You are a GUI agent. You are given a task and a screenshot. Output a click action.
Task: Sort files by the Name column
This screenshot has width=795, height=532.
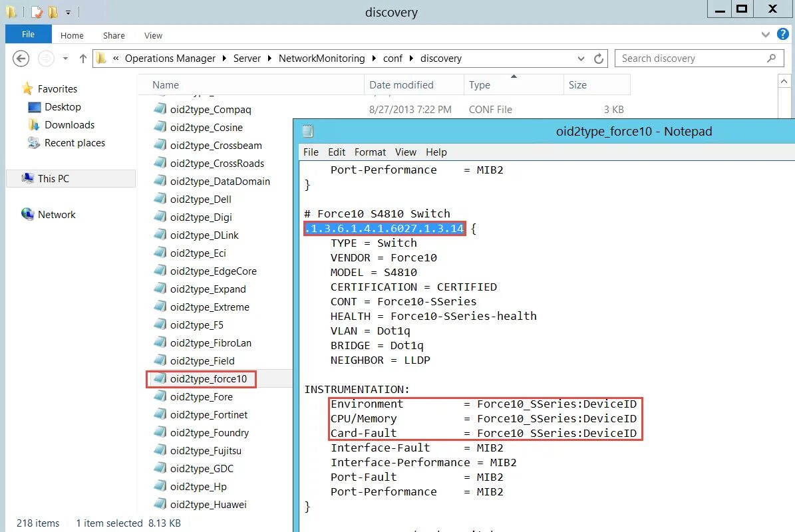[251, 85]
